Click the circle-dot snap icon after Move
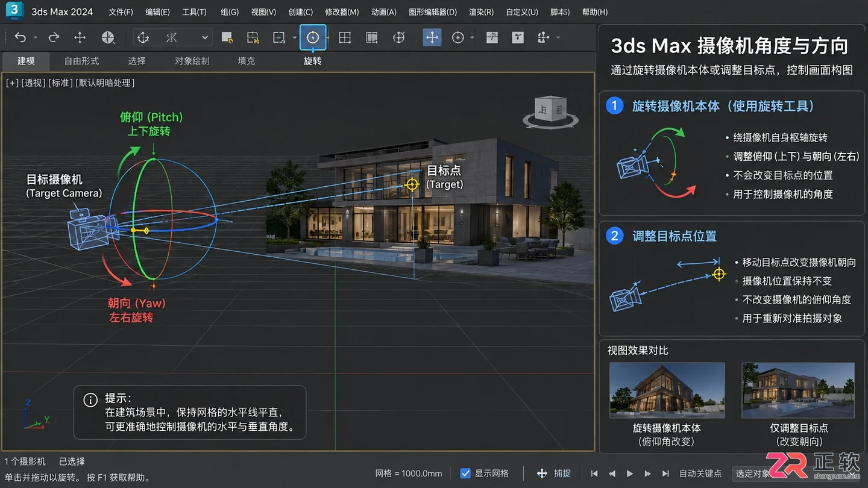The height and width of the screenshot is (488, 868). pyautogui.click(x=458, y=37)
